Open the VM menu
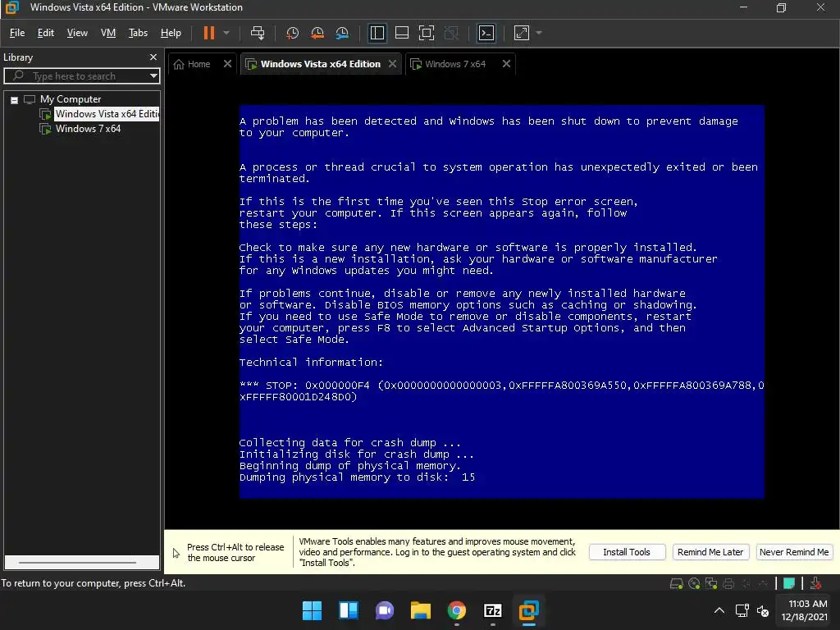Viewport: 840px width, 630px height. click(108, 33)
